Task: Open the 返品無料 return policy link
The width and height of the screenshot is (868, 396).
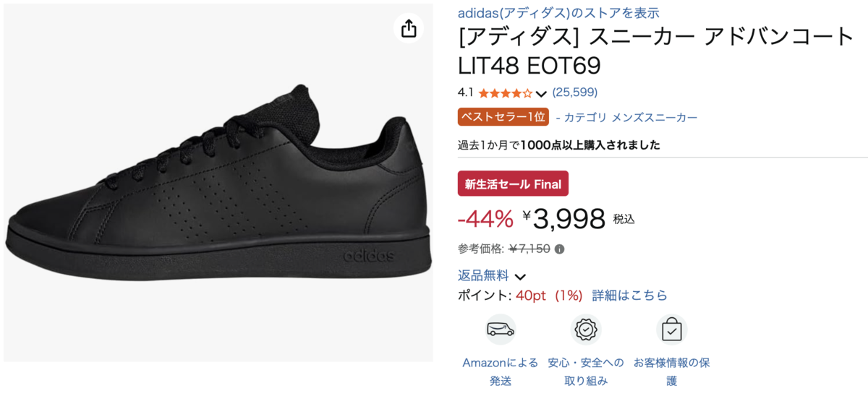Action: click(483, 275)
